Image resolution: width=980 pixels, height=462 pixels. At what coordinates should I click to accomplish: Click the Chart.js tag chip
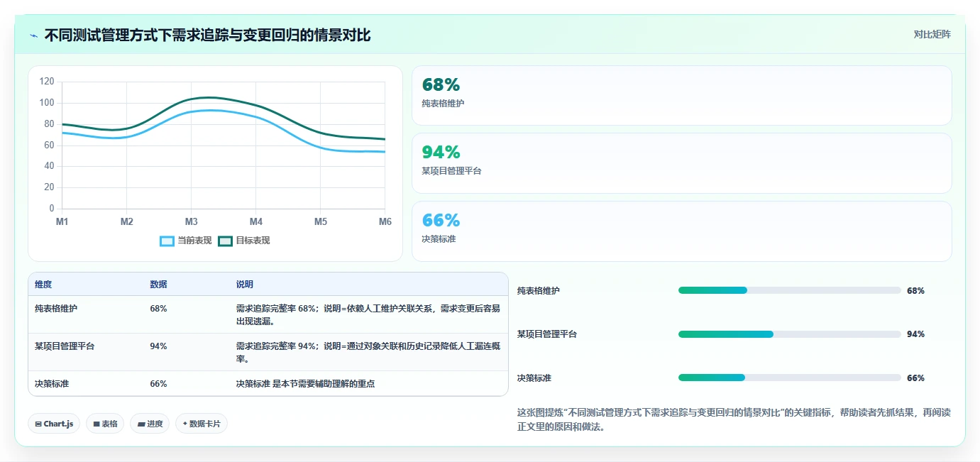(55, 424)
